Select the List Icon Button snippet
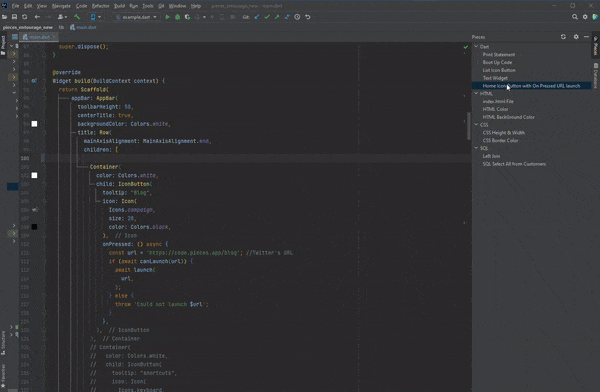 pos(499,70)
